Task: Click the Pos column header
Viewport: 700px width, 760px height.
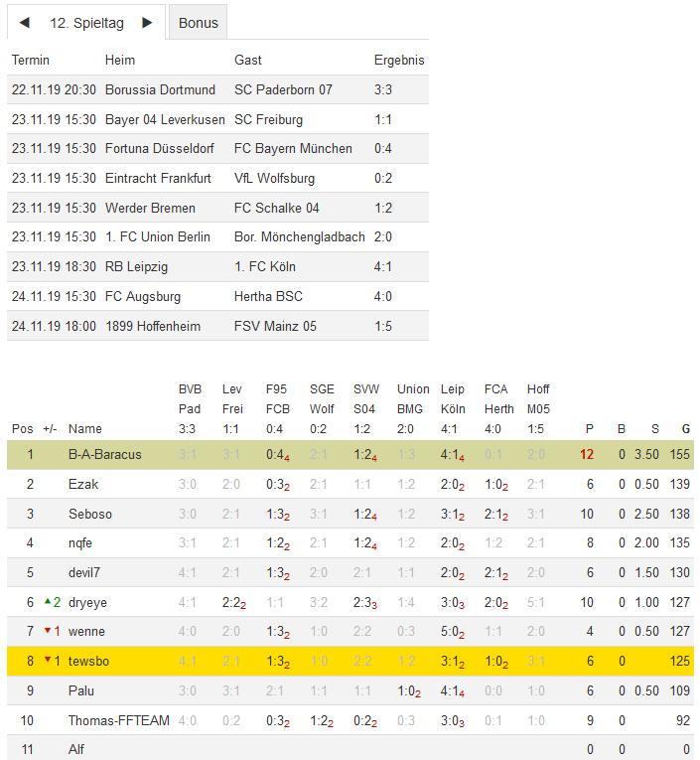Action: [x=22, y=429]
